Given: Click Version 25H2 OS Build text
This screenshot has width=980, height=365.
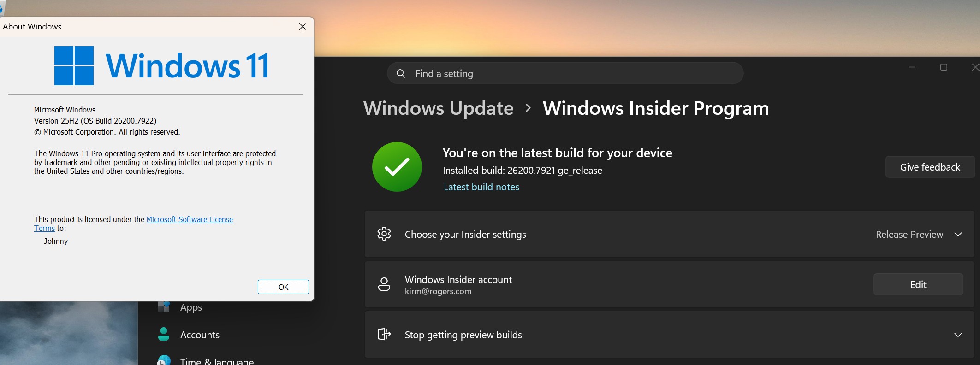Looking at the screenshot, I should (95, 121).
